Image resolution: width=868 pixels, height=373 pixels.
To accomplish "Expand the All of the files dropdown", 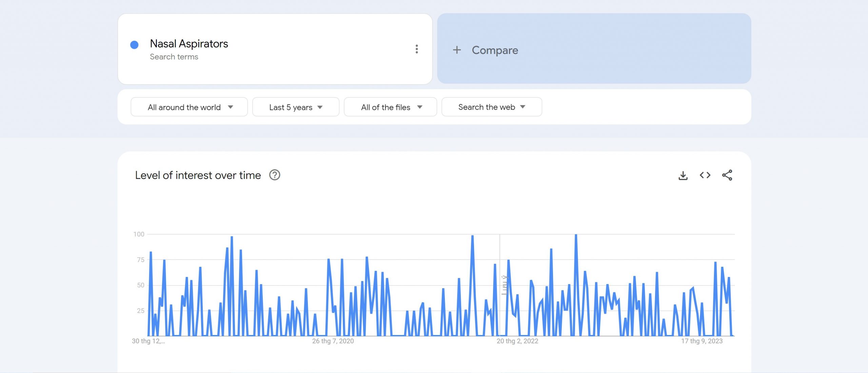I will tap(390, 107).
